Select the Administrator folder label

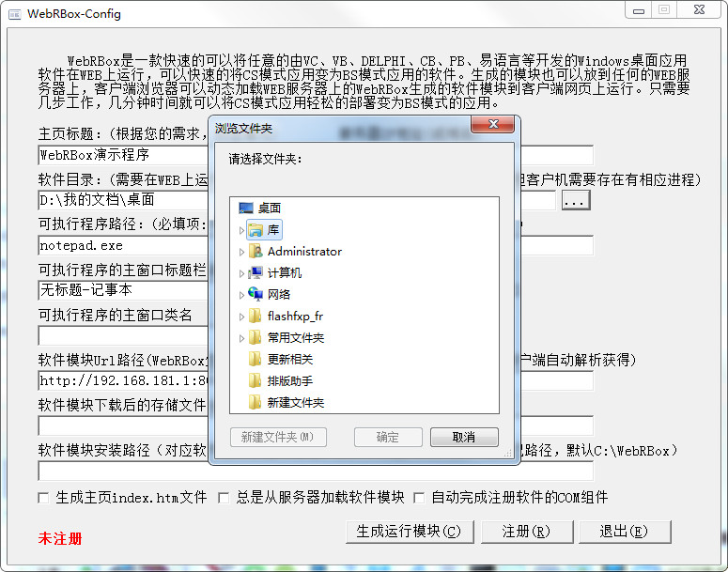pyautogui.click(x=304, y=251)
